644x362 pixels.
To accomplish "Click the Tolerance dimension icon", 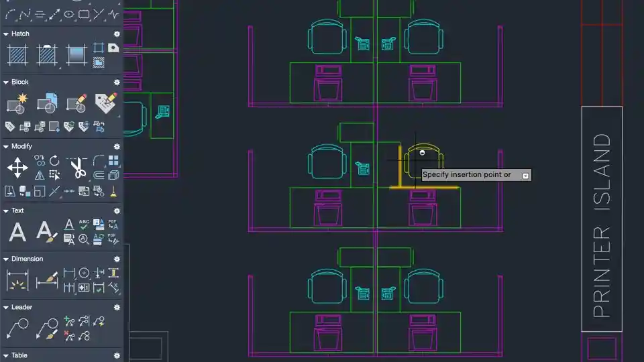I will click(84, 288).
